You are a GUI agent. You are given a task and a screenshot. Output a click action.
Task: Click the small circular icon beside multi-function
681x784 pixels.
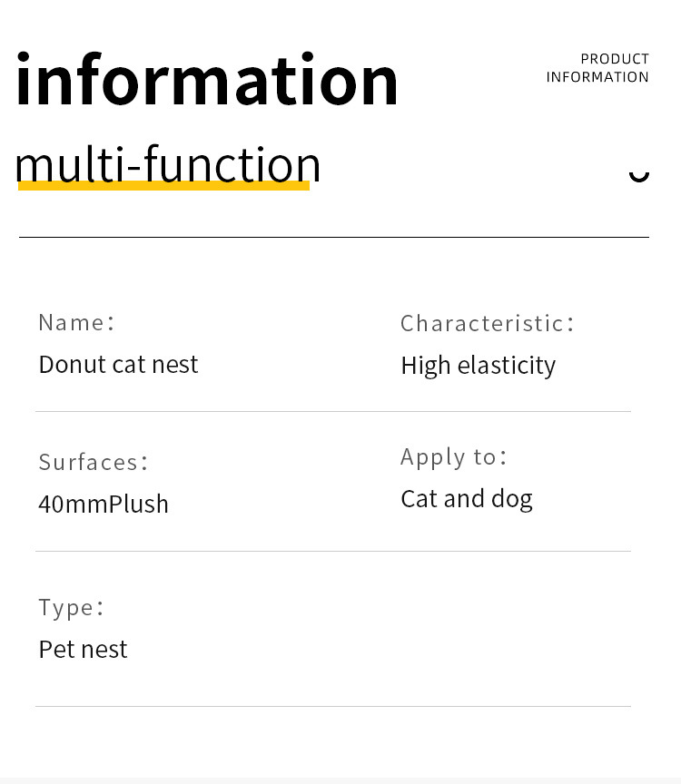point(639,173)
